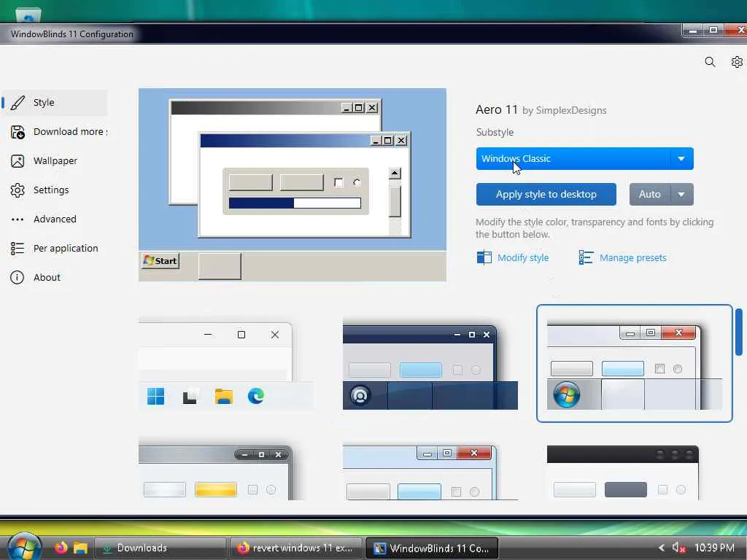This screenshot has width=747, height=560.
Task: Click the WindowBlinds 11 Co... taskbar button
Action: coord(432,548)
